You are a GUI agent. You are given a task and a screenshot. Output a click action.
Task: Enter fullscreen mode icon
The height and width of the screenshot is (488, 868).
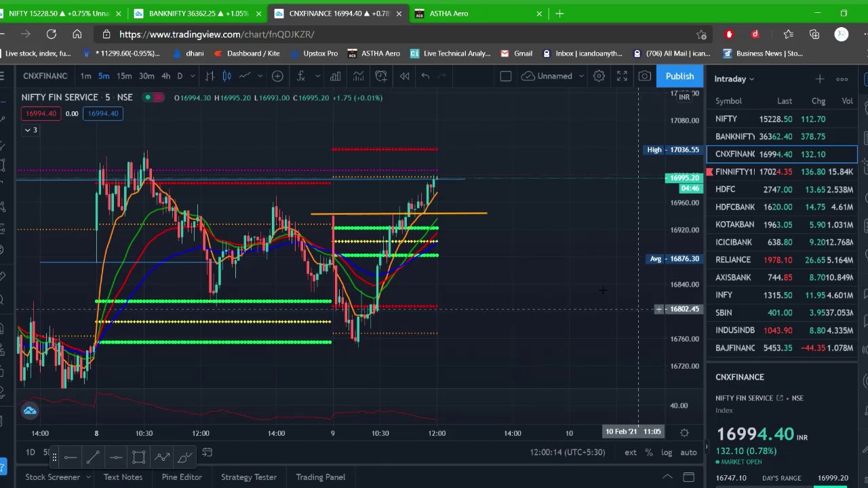(x=622, y=76)
